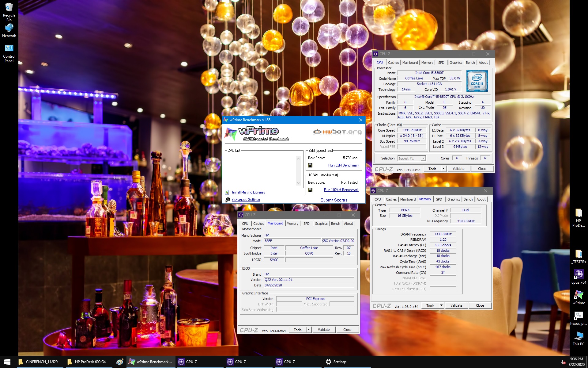The height and width of the screenshot is (368, 588).
Task: Click CPU List scrollbar down arrow
Action: (298, 183)
